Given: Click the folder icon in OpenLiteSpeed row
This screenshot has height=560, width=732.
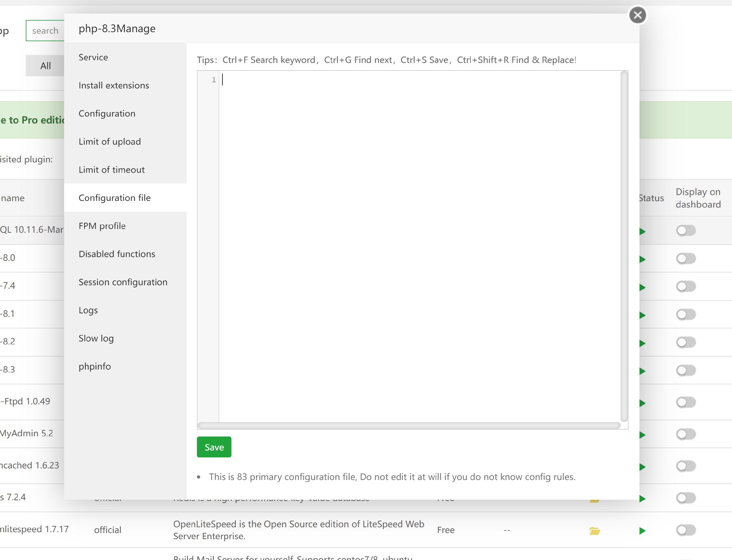Looking at the screenshot, I should click(x=594, y=530).
